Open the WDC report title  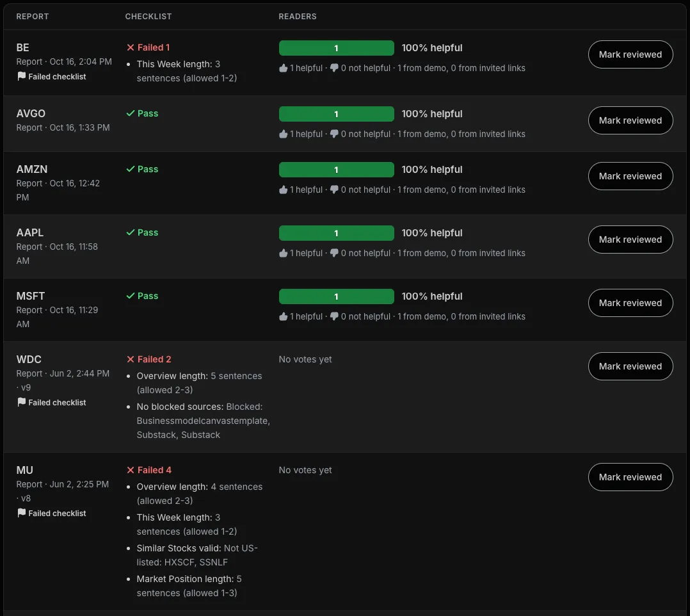pyautogui.click(x=29, y=359)
